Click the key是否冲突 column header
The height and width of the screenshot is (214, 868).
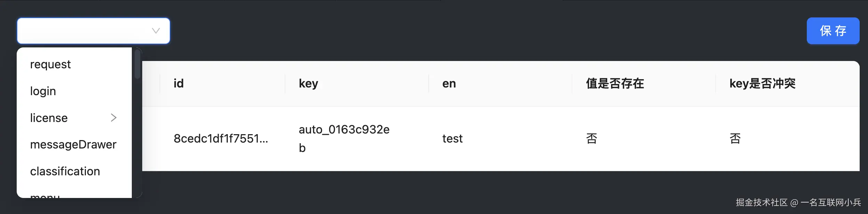(762, 84)
